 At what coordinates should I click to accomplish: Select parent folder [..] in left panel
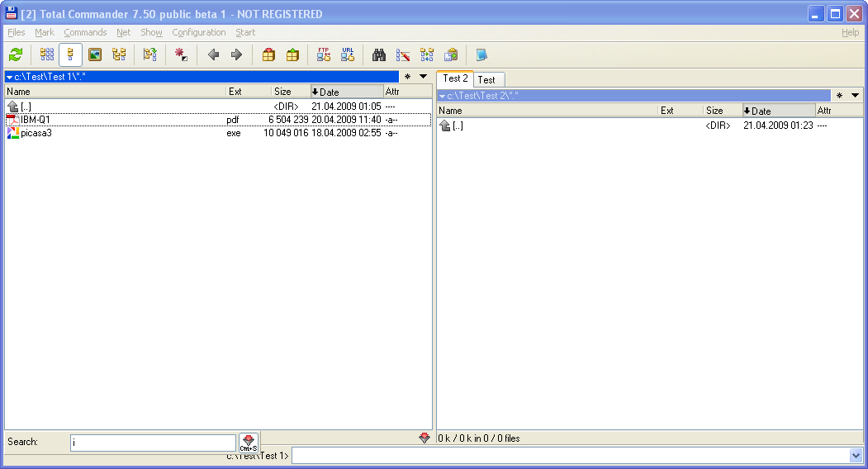(x=218, y=107)
